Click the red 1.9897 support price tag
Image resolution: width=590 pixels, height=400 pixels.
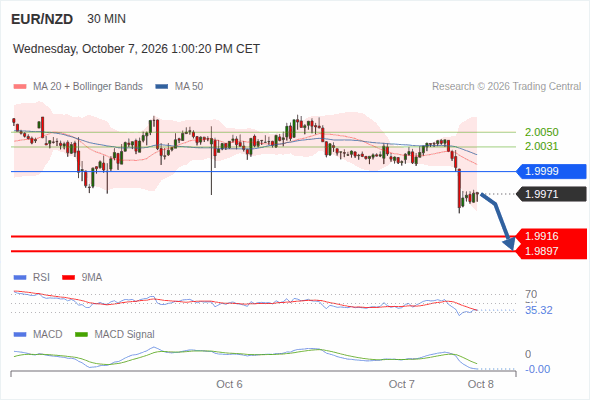tap(551, 251)
